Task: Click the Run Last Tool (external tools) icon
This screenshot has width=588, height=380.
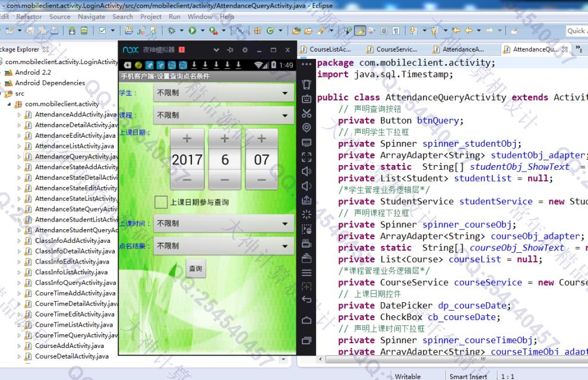Action: [x=213, y=30]
